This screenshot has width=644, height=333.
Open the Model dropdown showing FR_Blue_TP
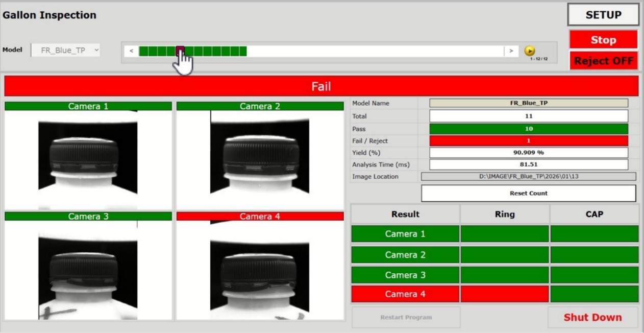click(66, 51)
